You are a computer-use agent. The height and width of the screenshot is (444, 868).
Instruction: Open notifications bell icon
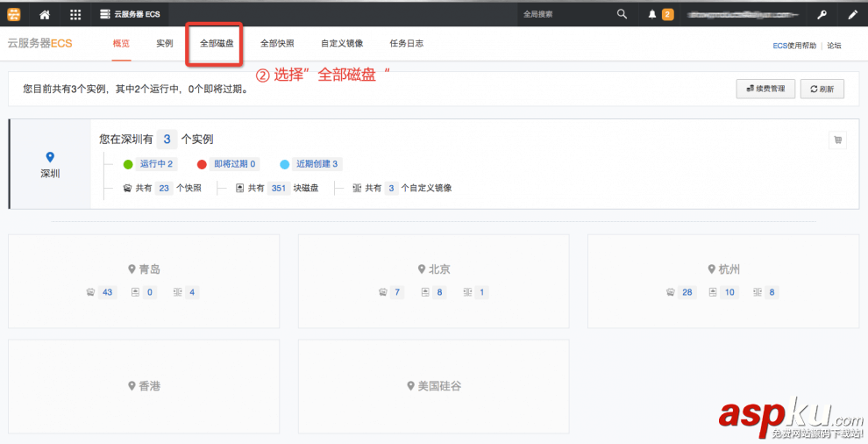tap(652, 14)
